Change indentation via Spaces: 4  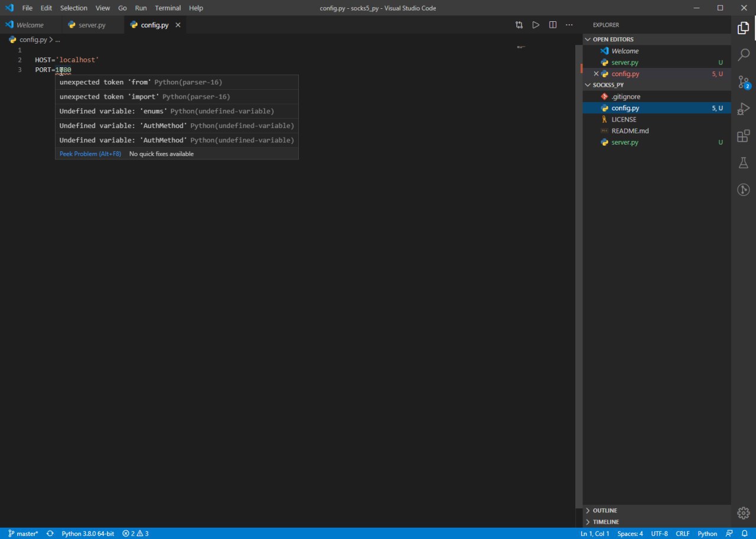click(630, 533)
